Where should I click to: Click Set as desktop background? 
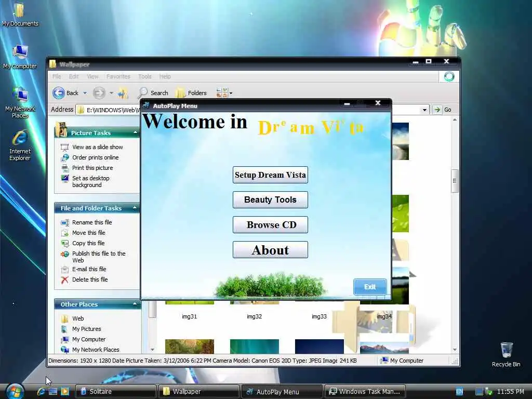[x=90, y=181]
